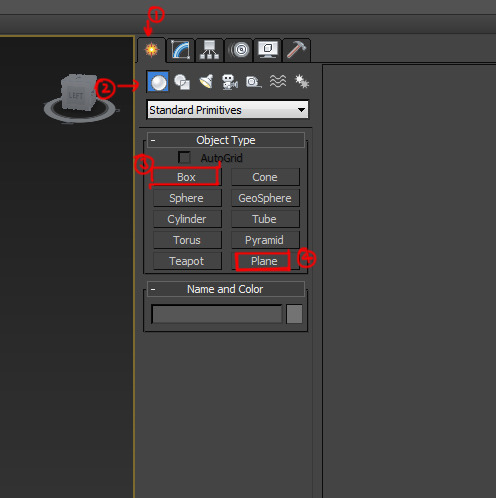Open the object color swatch
The width and height of the screenshot is (496, 498).
[x=294, y=314]
